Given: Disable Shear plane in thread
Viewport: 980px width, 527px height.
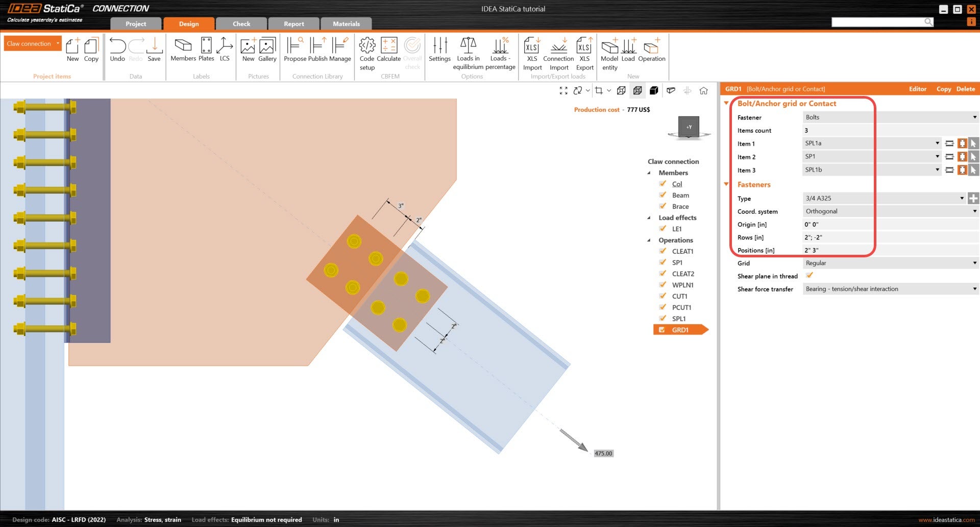Looking at the screenshot, I should (810, 275).
